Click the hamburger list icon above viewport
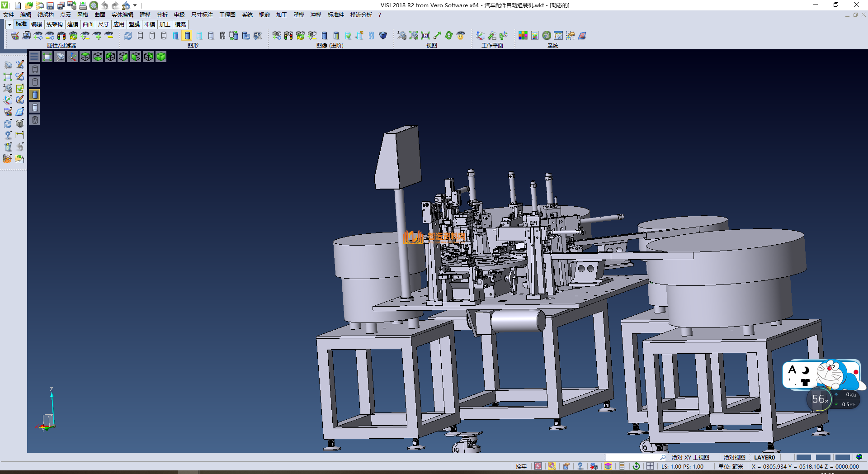The height and width of the screenshot is (474, 868). [x=34, y=57]
